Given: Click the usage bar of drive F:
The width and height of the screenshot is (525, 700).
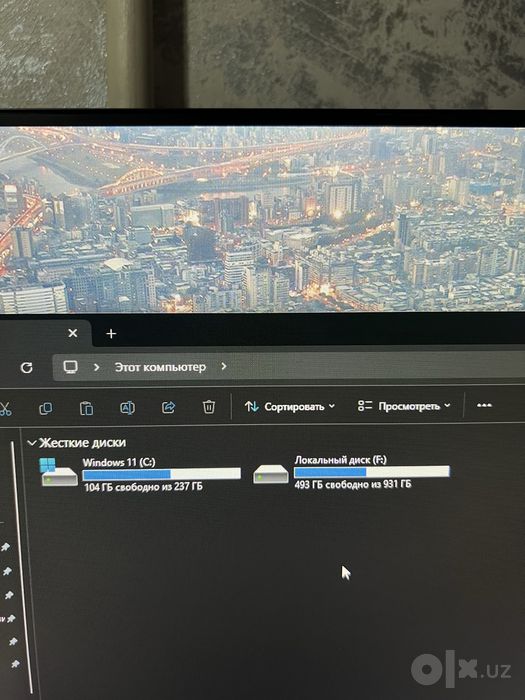Looking at the screenshot, I should click(371, 472).
